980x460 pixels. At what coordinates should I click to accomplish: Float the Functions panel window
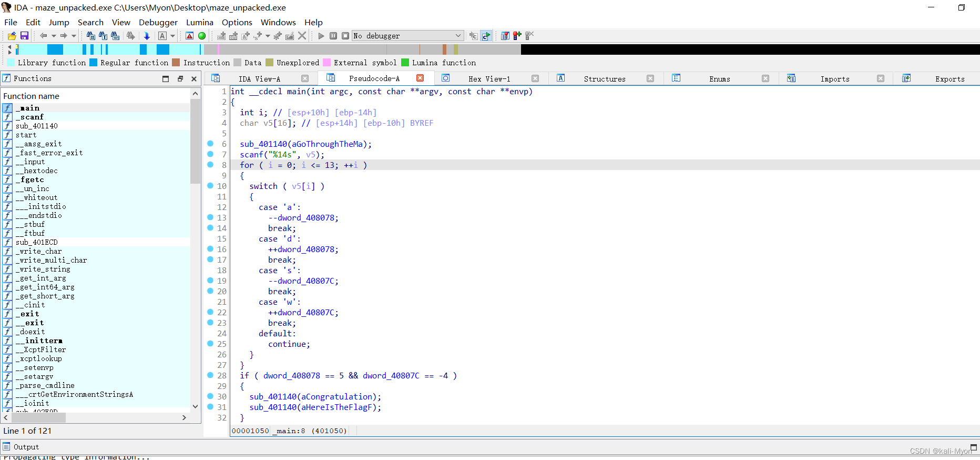click(x=180, y=78)
